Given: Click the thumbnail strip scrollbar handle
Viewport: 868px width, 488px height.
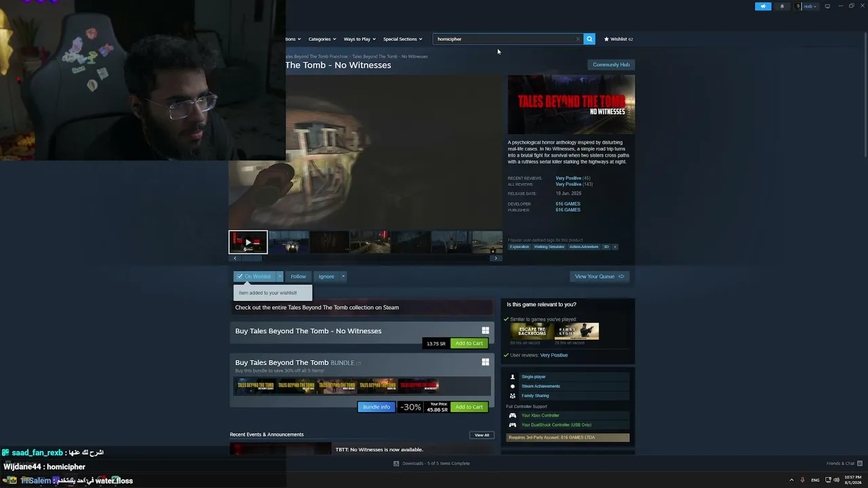Looking at the screenshot, I should pyautogui.click(x=252, y=258).
